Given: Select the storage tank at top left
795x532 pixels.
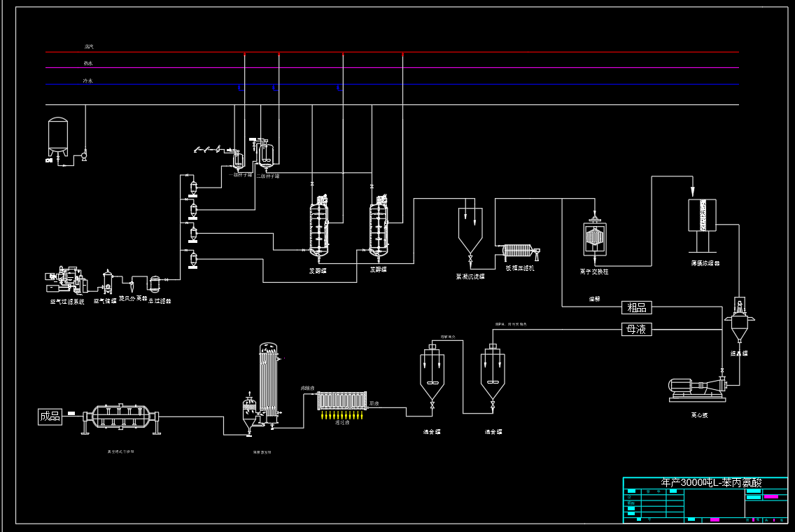Looking at the screenshot, I should [57, 136].
